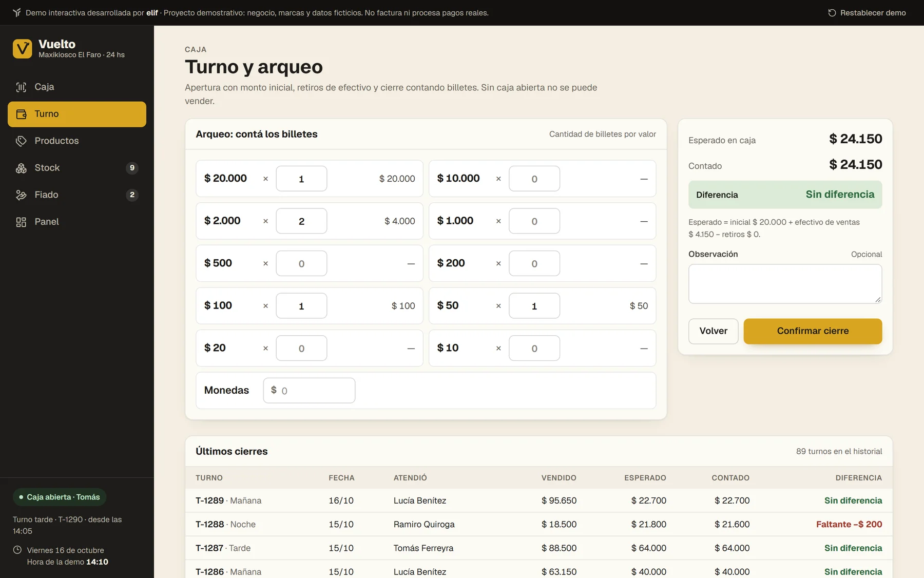Go to the Stock section
The image size is (924, 578).
[x=77, y=168]
